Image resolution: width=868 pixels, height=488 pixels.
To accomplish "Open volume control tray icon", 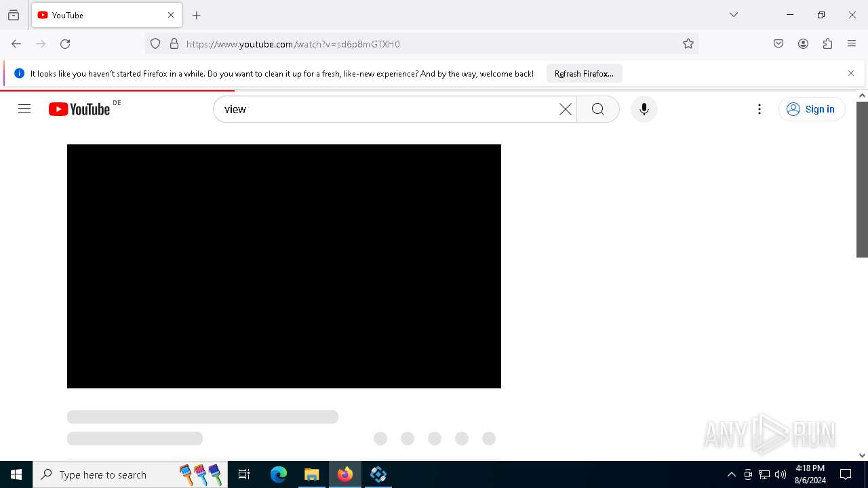I will (781, 474).
